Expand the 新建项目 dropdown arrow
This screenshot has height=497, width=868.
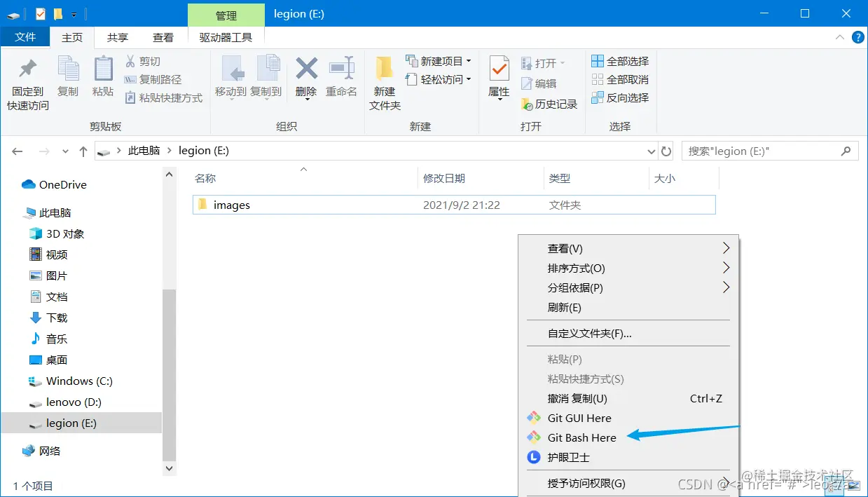click(468, 62)
